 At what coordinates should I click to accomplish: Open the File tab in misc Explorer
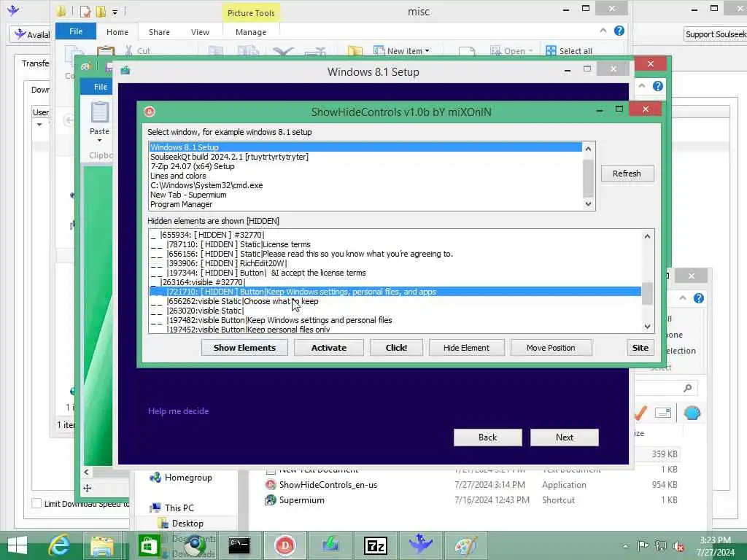click(x=76, y=31)
